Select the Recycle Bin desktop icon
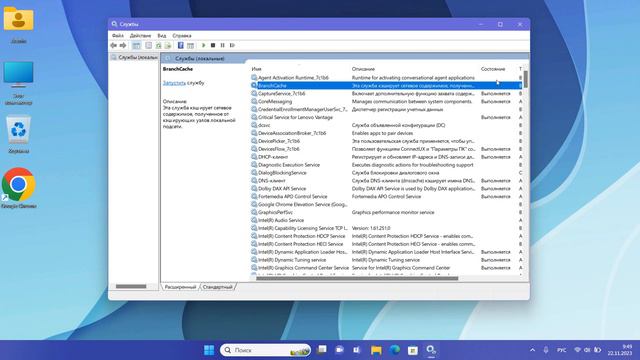640x360 pixels. [18, 135]
